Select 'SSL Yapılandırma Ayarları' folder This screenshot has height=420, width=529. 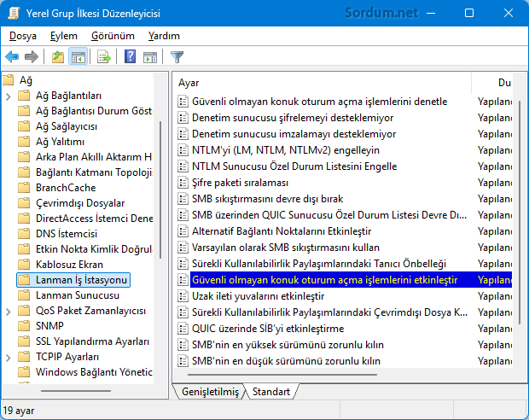point(92,341)
